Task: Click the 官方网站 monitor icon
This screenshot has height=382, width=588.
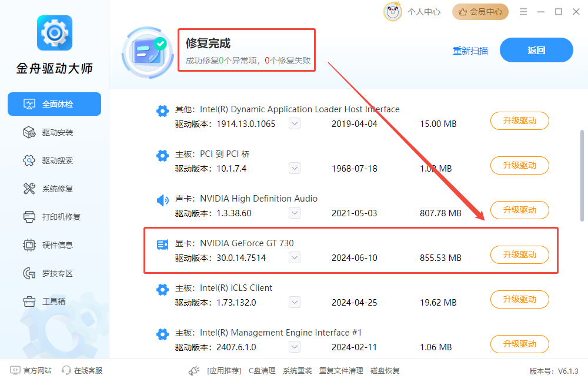Action: point(15,370)
